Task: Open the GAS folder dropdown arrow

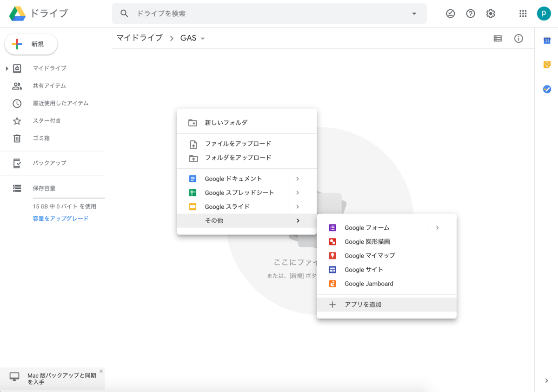Action: tap(203, 38)
